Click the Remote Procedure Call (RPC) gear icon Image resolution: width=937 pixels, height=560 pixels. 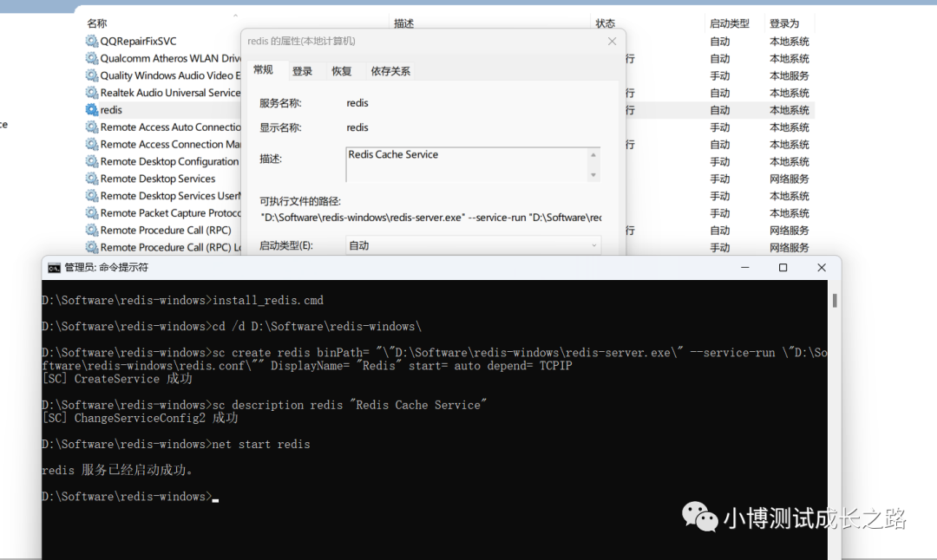(91, 230)
